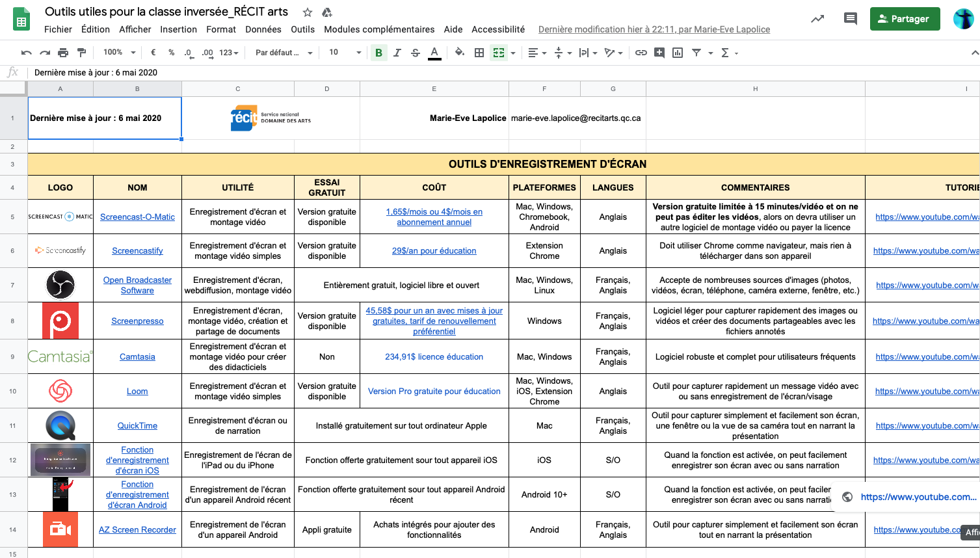The image size is (980, 558).
Task: Open the Insertion menu
Action: pyautogui.click(x=178, y=29)
